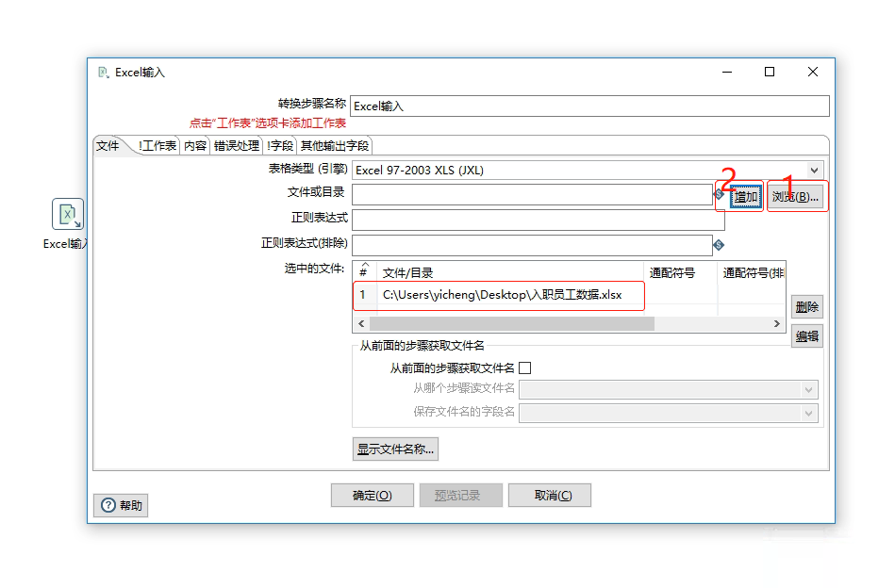Open the 保存文件名的字段名 dropdown
895x588 pixels.
coord(809,413)
